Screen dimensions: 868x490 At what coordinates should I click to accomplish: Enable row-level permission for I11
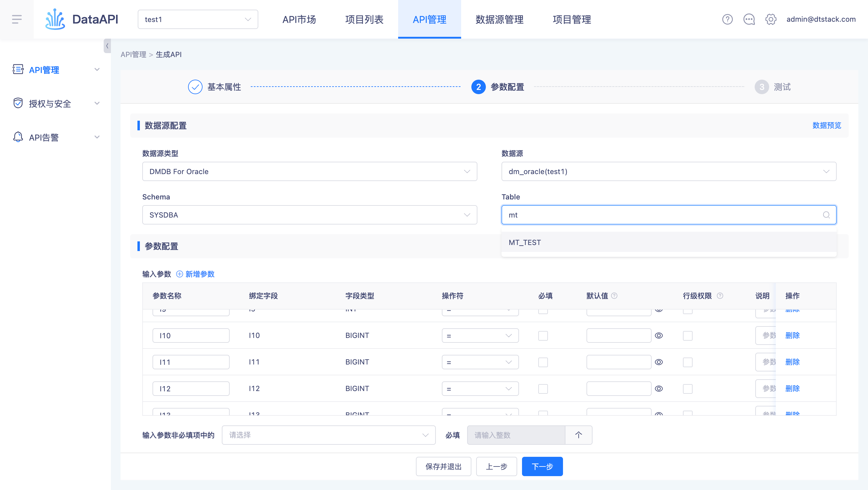point(687,362)
